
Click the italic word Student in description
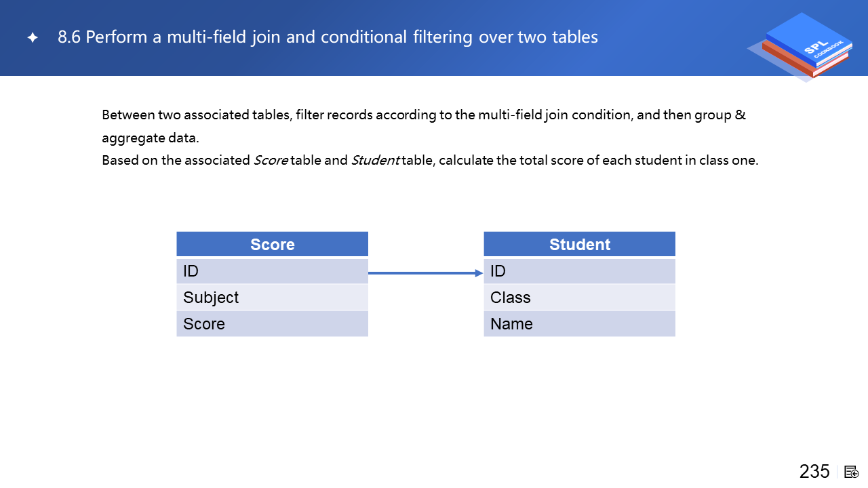click(x=374, y=161)
